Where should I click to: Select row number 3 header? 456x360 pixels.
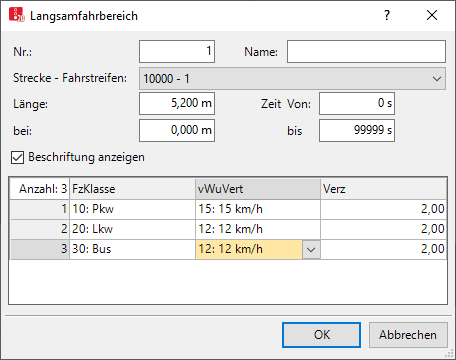[40, 249]
